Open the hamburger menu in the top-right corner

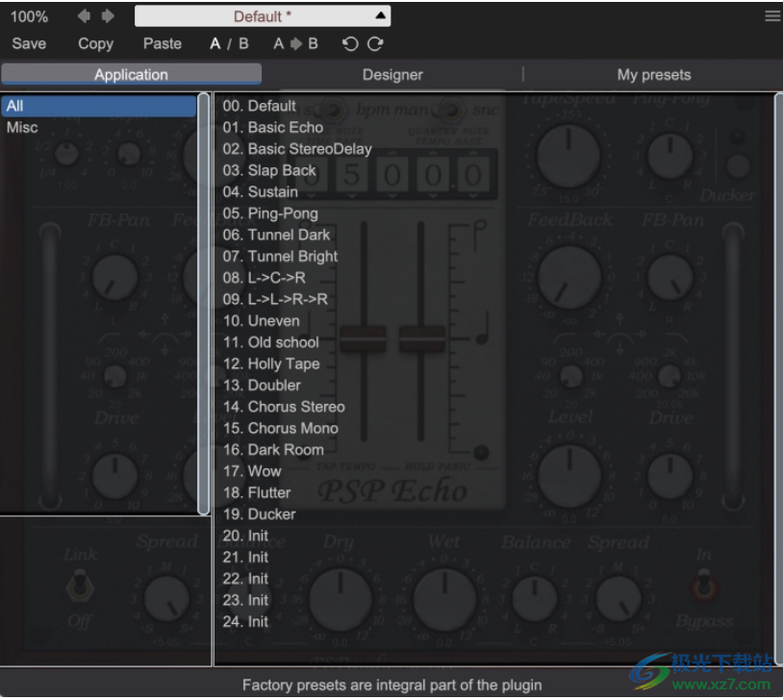[772, 16]
